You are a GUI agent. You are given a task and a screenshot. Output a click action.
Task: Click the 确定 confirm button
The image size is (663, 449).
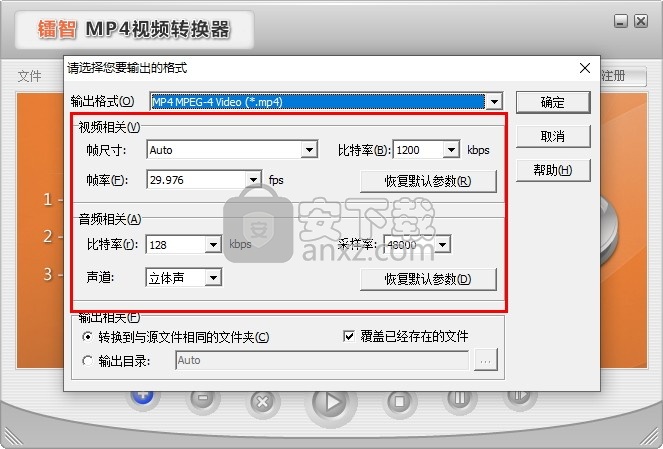pyautogui.click(x=553, y=102)
